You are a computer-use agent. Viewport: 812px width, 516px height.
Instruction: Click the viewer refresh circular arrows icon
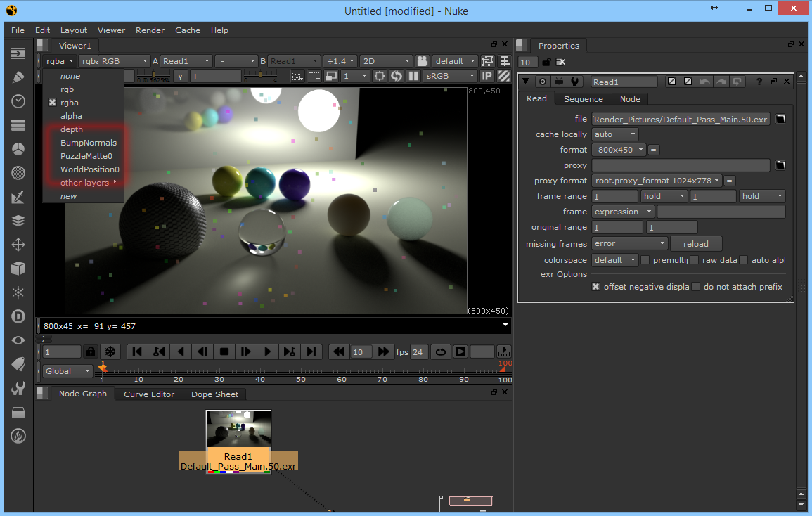click(x=397, y=76)
